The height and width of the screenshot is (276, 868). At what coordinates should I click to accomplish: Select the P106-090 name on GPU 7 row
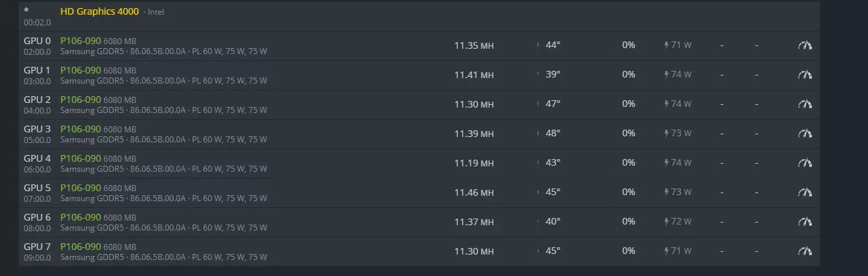(81, 247)
